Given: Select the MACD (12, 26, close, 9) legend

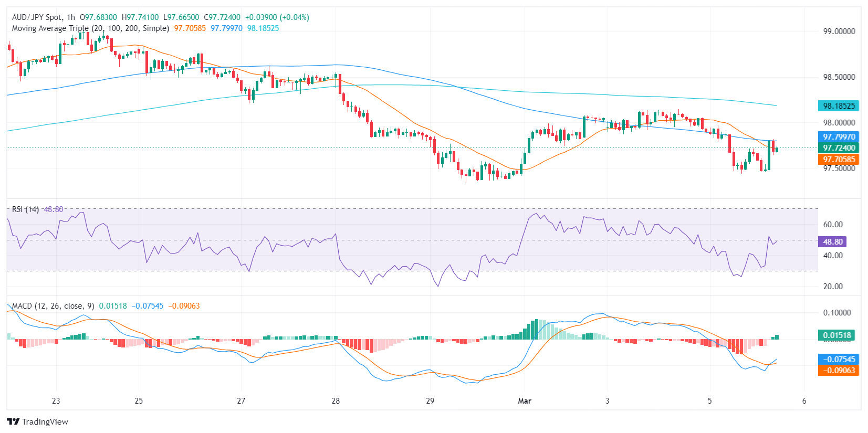Looking at the screenshot, I should [x=53, y=306].
